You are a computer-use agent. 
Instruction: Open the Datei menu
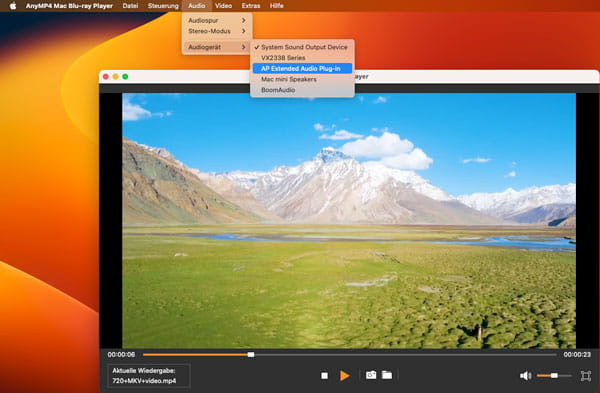(130, 6)
